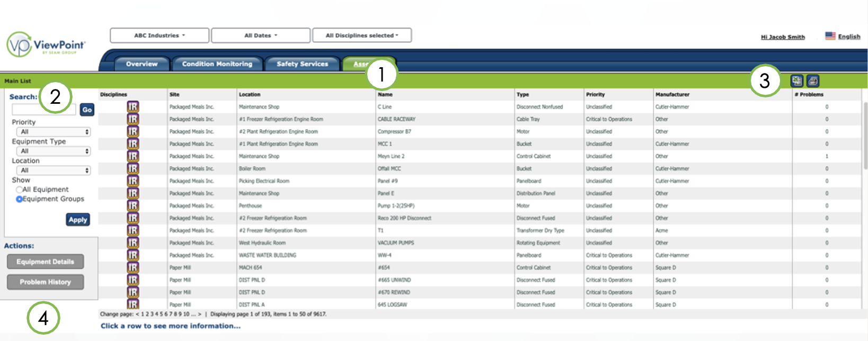Click the 'Picking Electrical Room' location cell
This screenshot has width=868, height=341.
tap(264, 181)
